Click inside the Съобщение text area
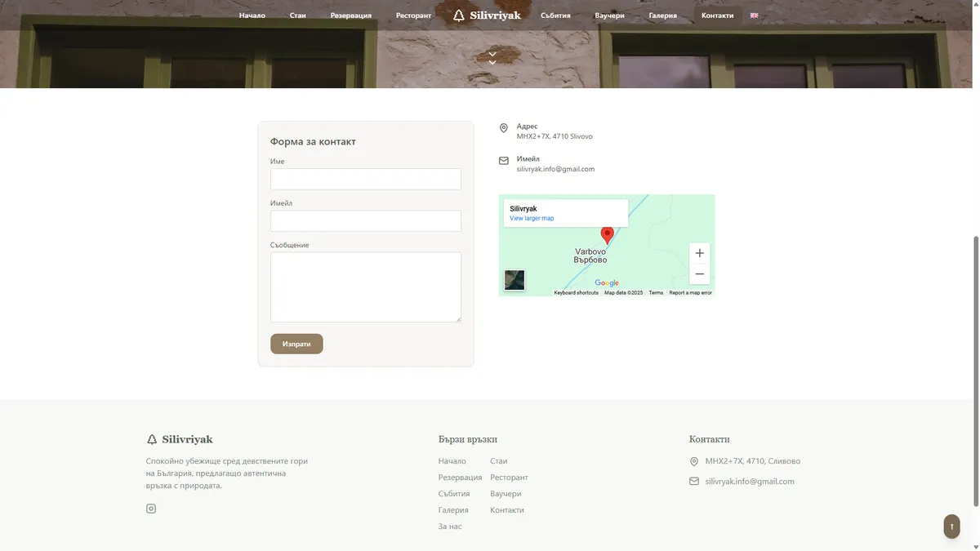980x551 pixels. pos(365,287)
